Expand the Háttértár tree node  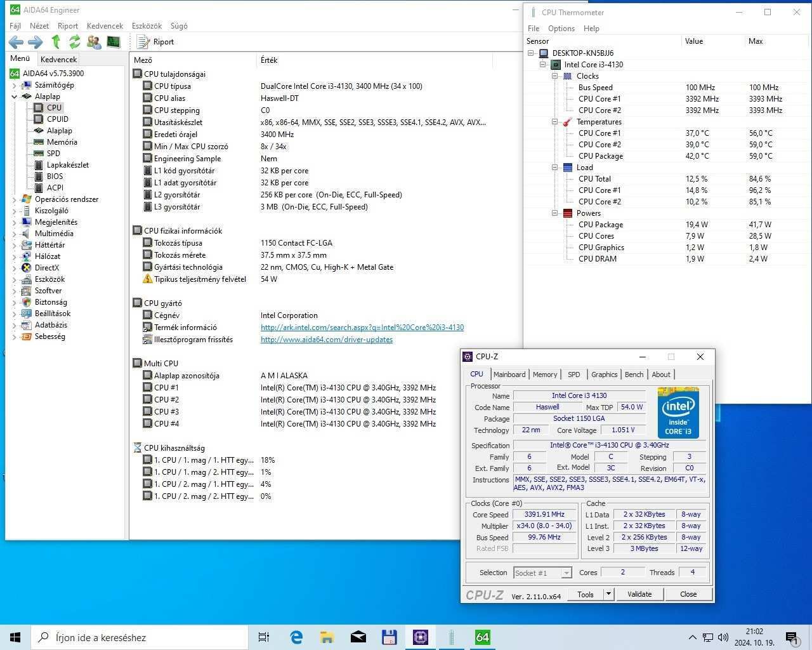[x=15, y=245]
